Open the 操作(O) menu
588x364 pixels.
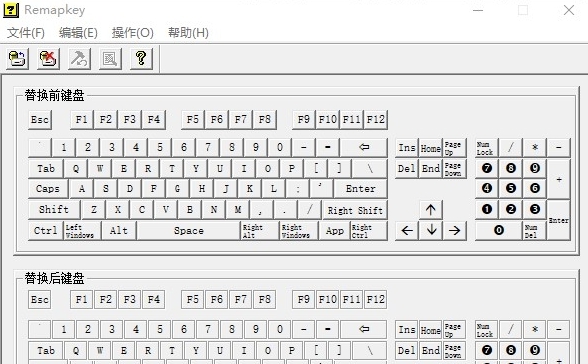pos(133,33)
